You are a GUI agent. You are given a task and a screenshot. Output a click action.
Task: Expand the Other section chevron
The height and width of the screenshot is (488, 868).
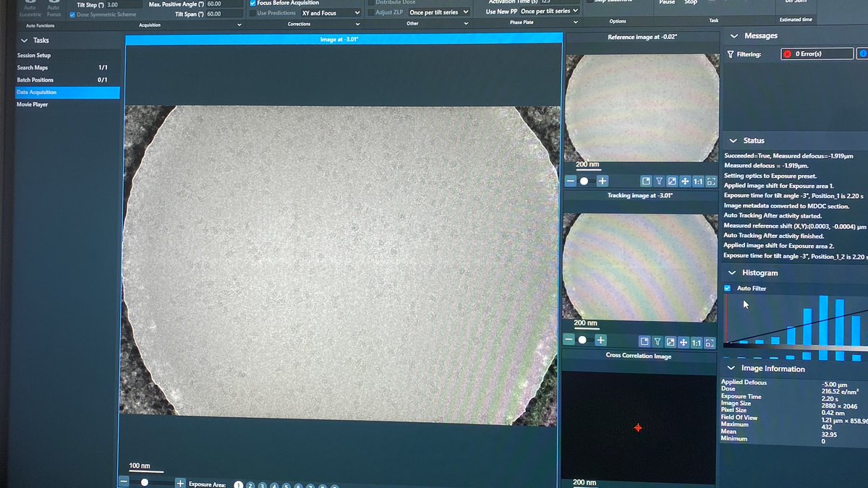466,24
